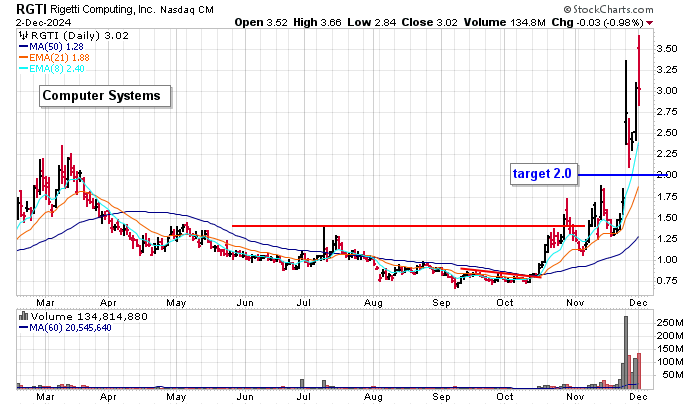Click the red down-arrow change indicator
Viewport: 700px width, 405px height.
click(x=650, y=23)
